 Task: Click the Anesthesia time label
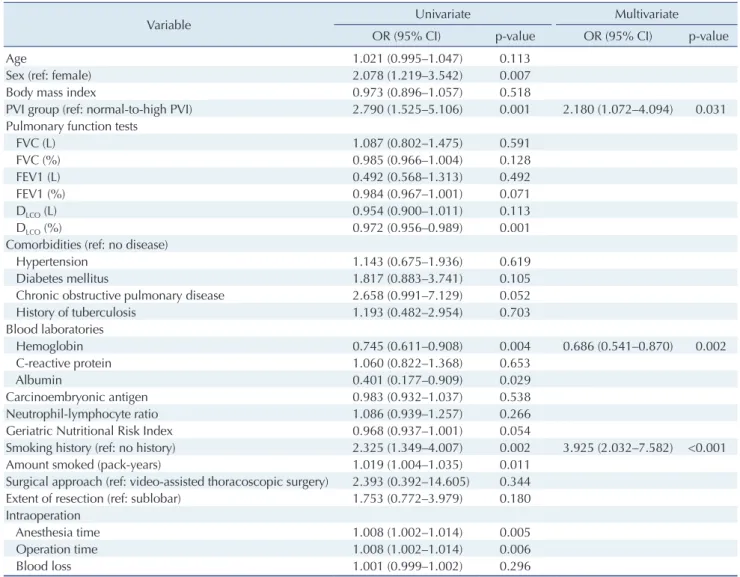pos(58,533)
